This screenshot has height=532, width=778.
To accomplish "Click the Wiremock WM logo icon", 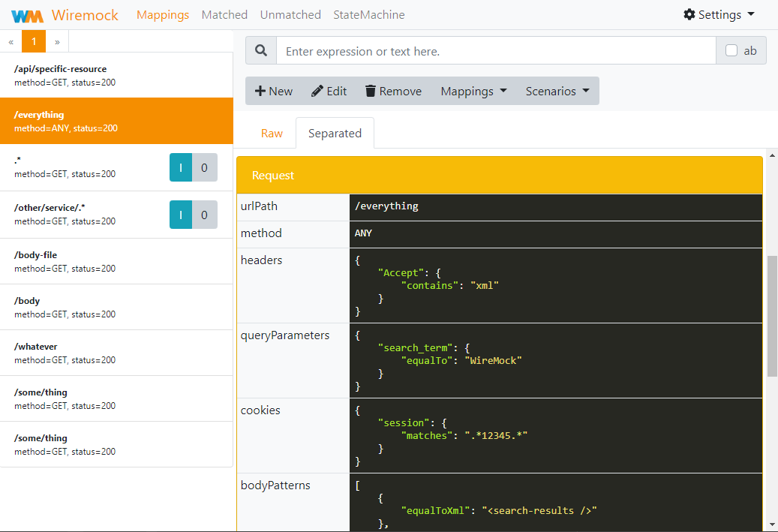I will coord(27,16).
